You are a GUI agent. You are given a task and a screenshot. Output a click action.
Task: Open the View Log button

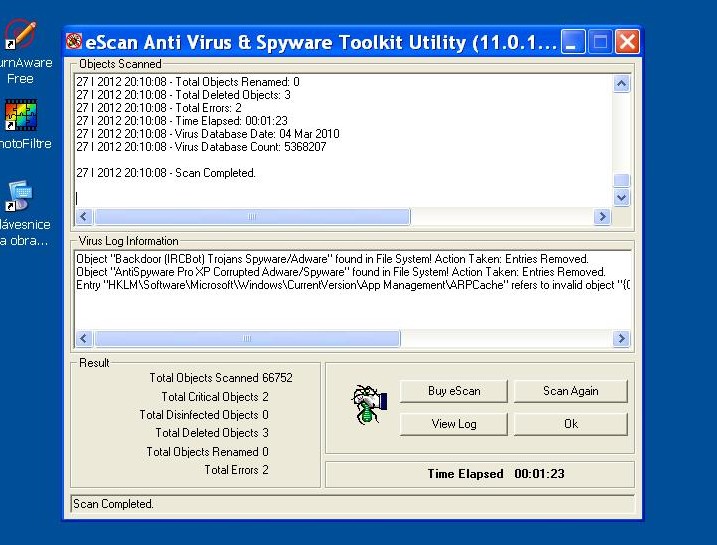454,424
